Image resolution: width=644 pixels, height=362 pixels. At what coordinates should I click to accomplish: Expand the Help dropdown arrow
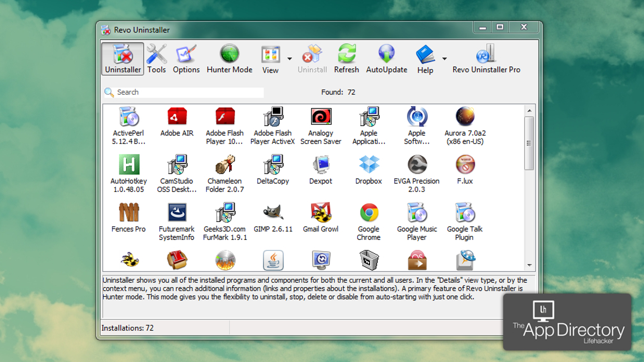(x=444, y=59)
